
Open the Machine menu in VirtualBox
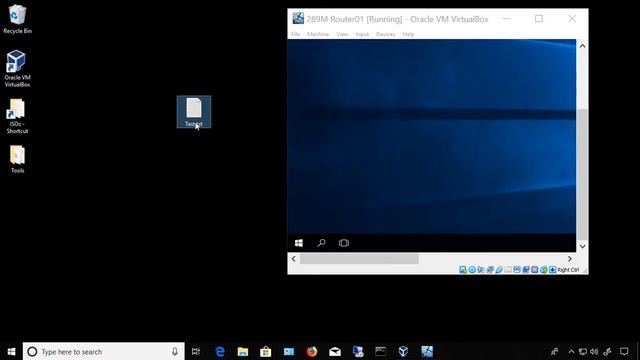318,34
